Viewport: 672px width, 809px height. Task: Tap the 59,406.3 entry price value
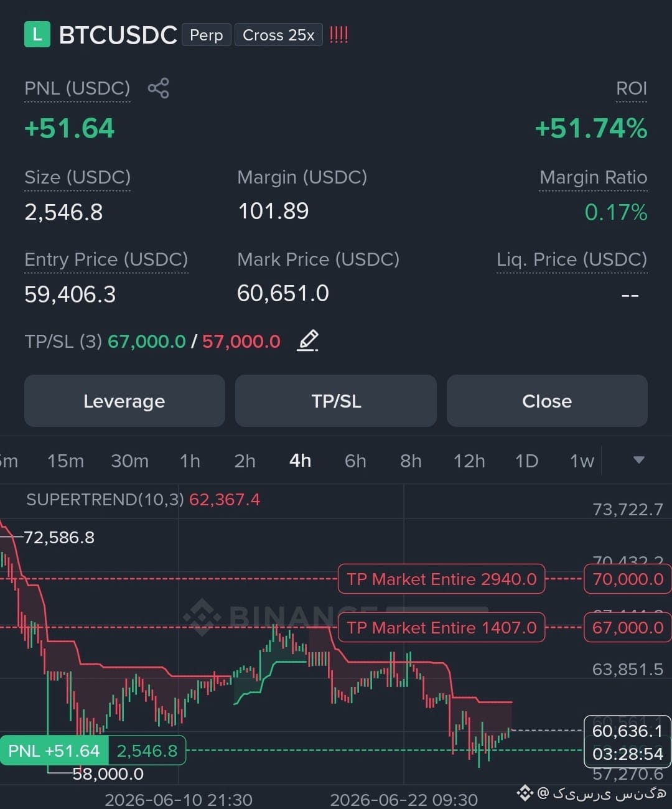(x=70, y=294)
